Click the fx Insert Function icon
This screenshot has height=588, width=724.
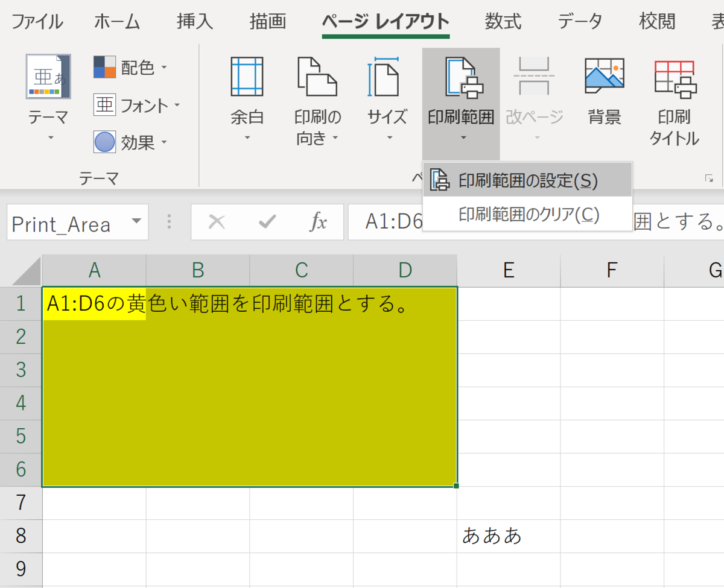[x=318, y=222]
